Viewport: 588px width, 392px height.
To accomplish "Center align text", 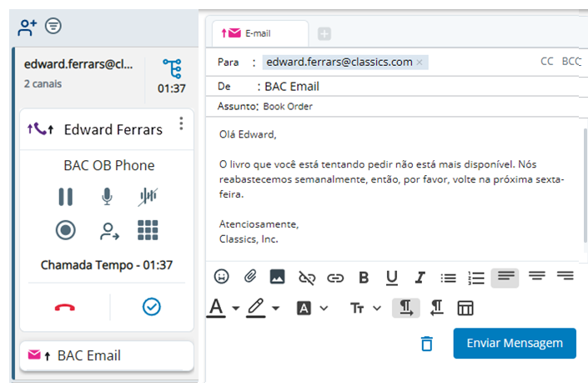I will point(537,276).
